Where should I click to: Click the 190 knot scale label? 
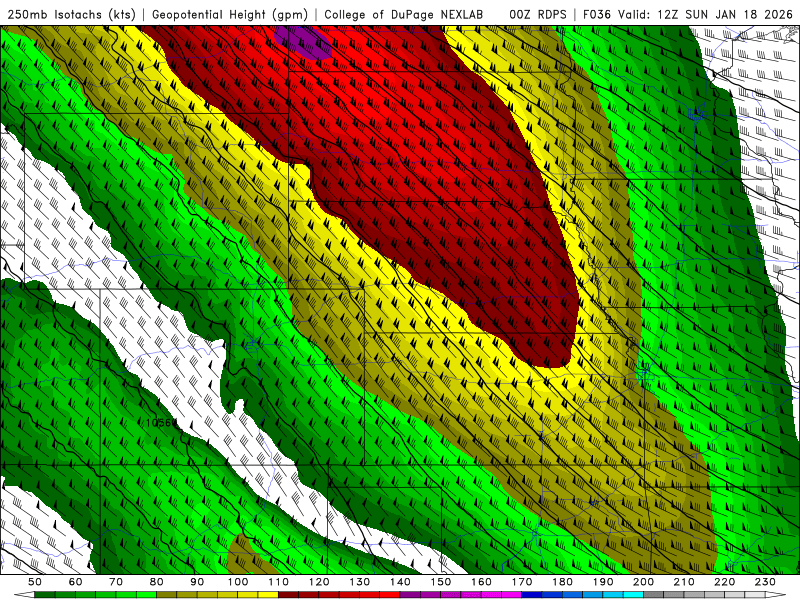(x=603, y=582)
